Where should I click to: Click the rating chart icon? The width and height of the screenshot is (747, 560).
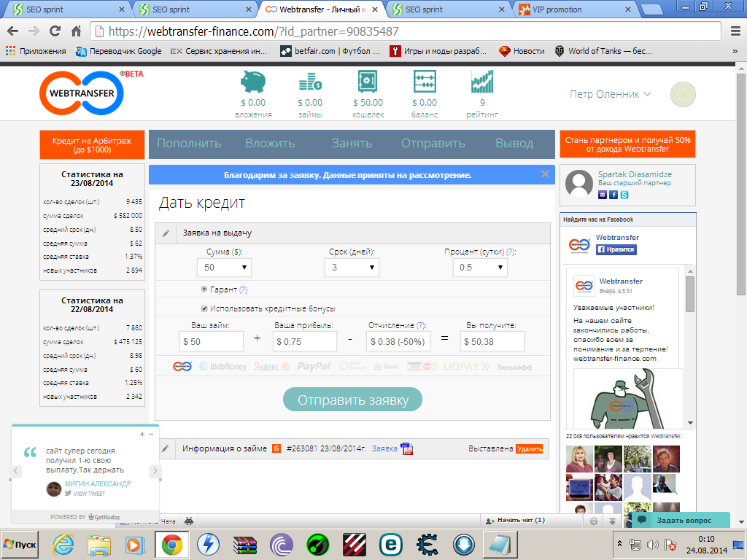pos(482,82)
